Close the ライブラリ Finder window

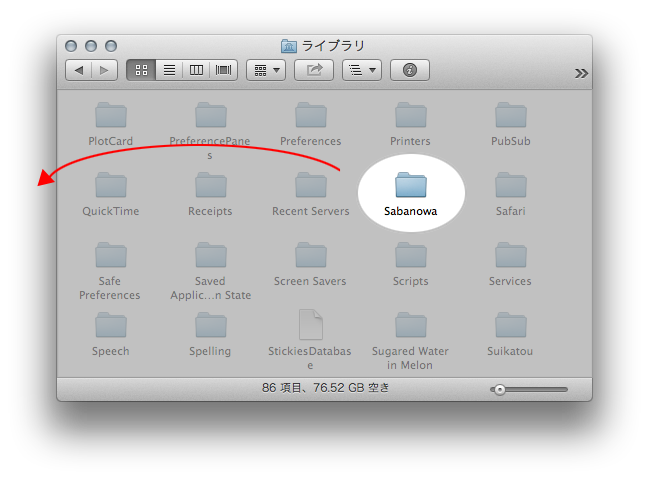[x=71, y=46]
